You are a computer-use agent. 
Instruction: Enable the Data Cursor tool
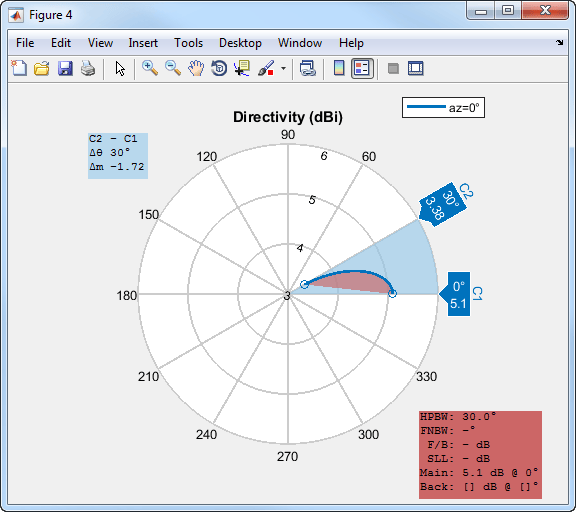pyautogui.click(x=242, y=68)
